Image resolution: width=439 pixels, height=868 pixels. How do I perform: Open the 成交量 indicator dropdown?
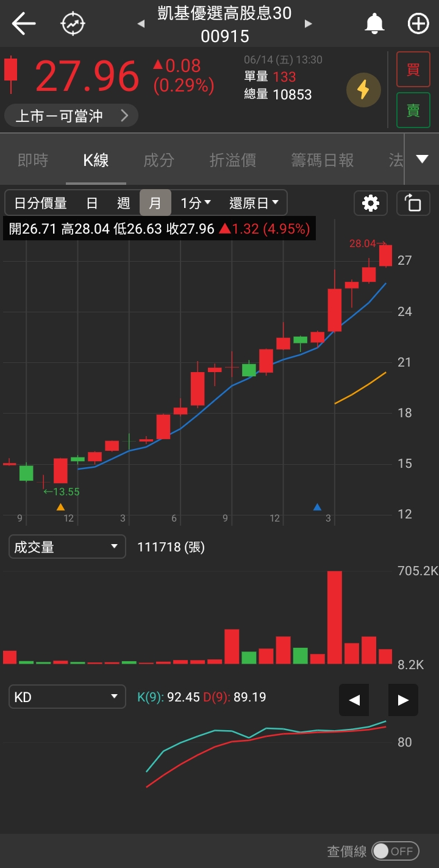(66, 547)
